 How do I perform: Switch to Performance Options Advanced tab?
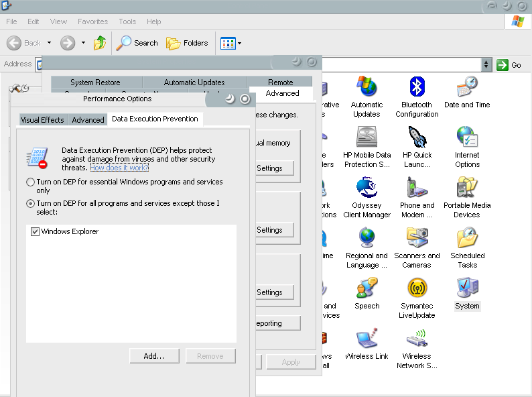88,120
